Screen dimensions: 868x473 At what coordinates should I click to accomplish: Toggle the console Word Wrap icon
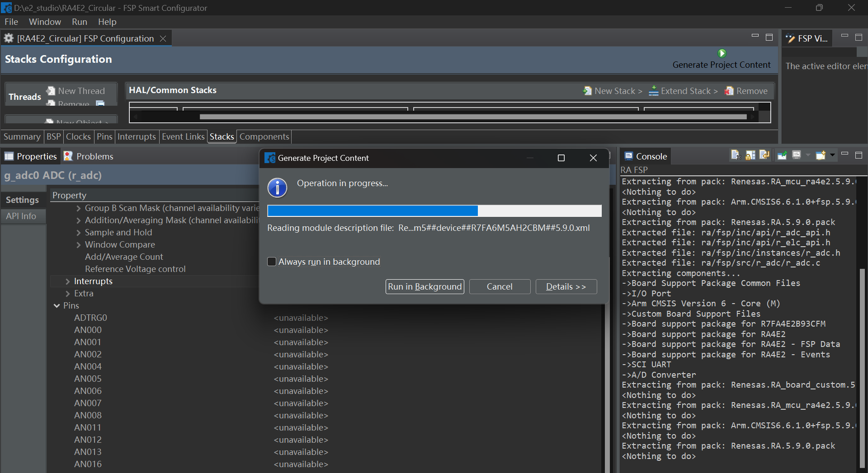(764, 155)
